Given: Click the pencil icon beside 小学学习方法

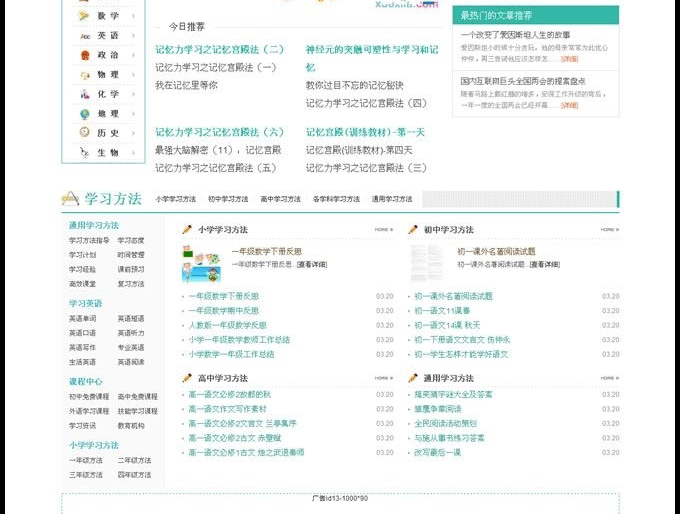Looking at the screenshot, I should pyautogui.click(x=187, y=229).
